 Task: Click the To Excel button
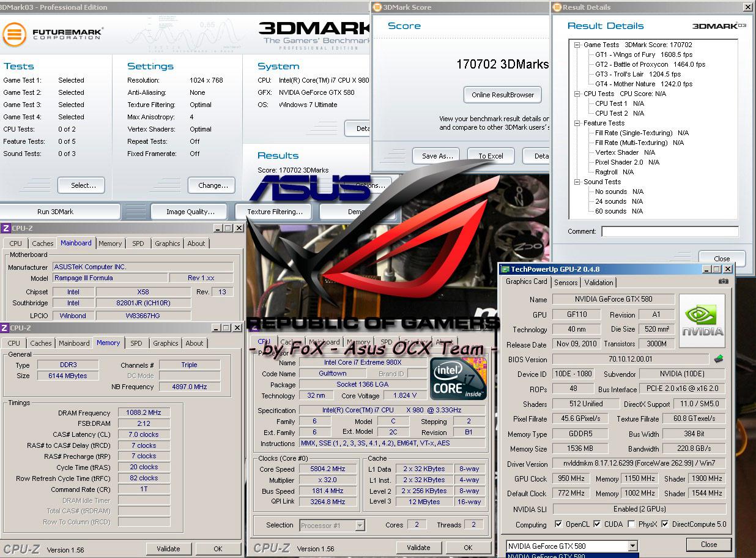point(491,156)
